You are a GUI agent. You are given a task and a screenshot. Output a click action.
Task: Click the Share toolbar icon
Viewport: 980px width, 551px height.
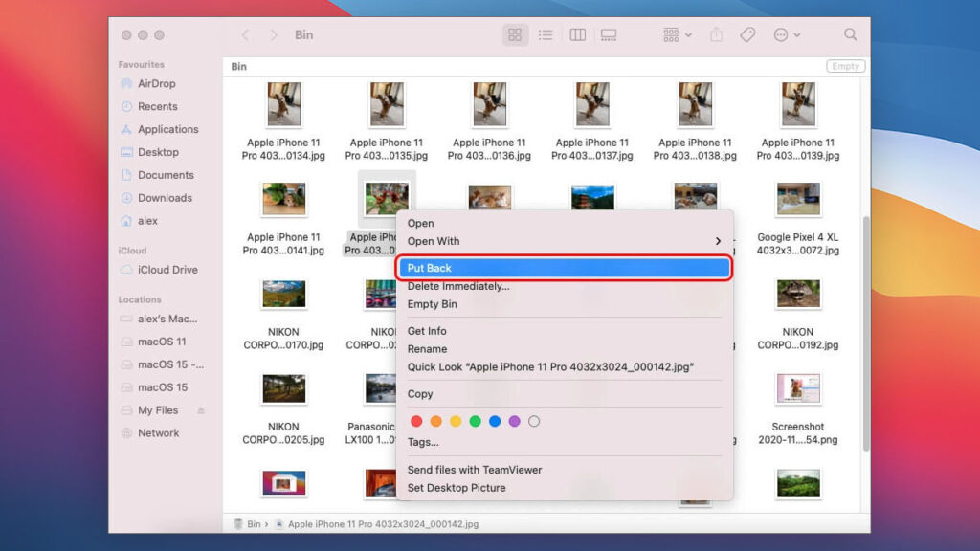pos(716,35)
